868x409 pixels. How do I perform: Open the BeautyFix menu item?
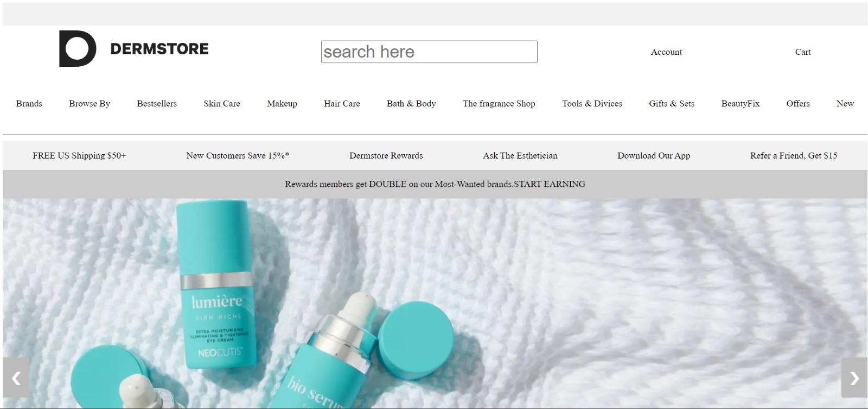point(741,104)
